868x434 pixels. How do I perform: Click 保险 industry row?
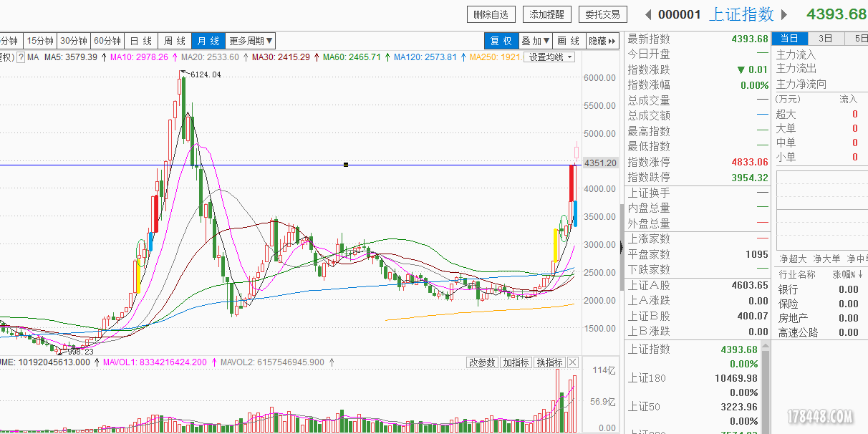tap(820, 304)
